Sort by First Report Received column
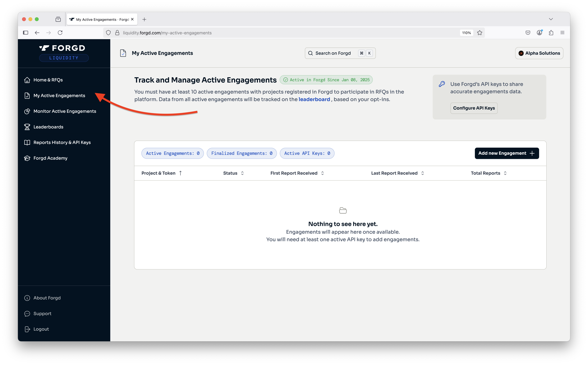Screen dimensions: 588x365 [322, 173]
